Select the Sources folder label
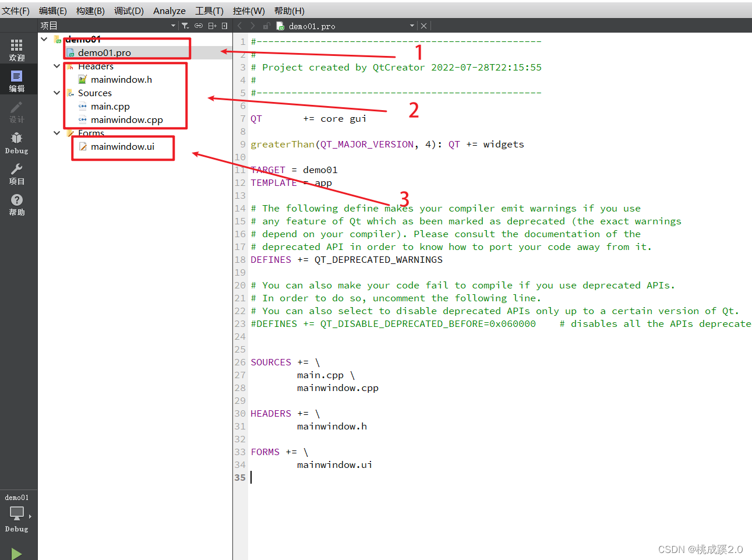Viewport: 752px width, 560px height. coord(95,93)
